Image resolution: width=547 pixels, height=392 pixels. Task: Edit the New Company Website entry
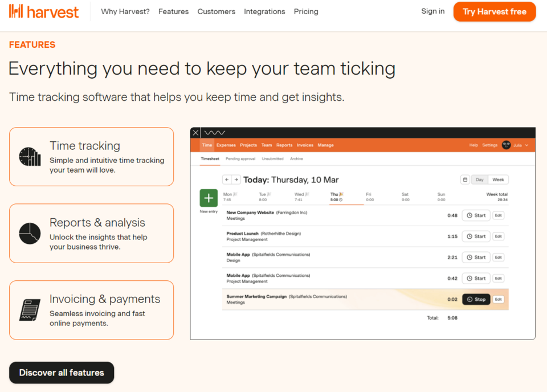click(x=499, y=215)
